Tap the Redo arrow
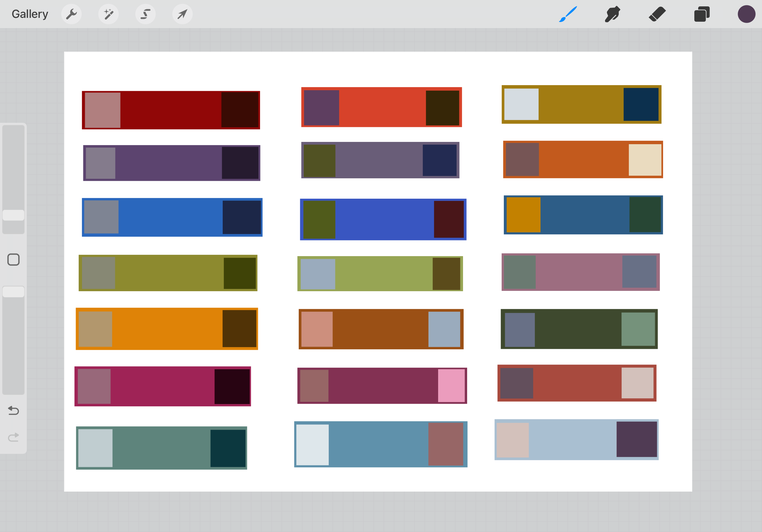 [14, 437]
